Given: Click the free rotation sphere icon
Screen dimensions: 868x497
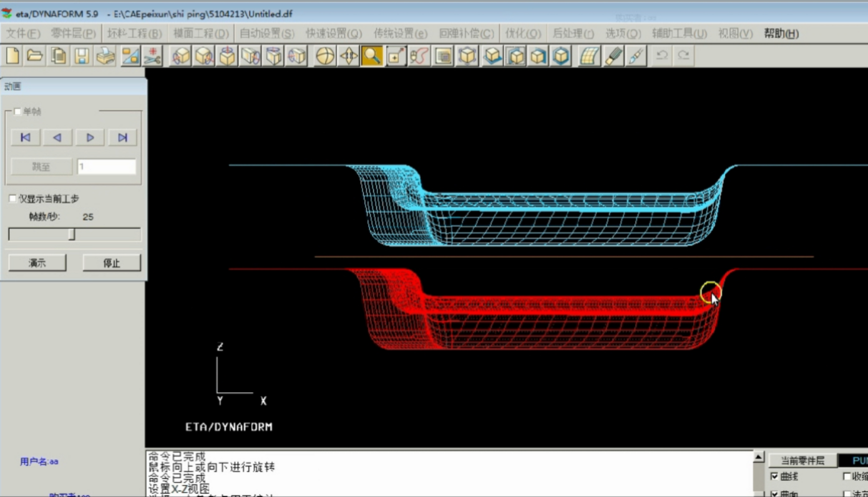Looking at the screenshot, I should click(x=325, y=56).
